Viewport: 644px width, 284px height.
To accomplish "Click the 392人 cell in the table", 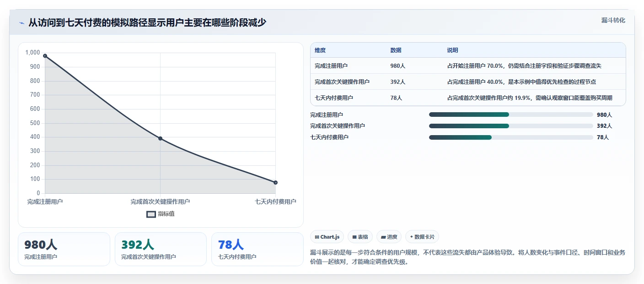I will (x=397, y=82).
